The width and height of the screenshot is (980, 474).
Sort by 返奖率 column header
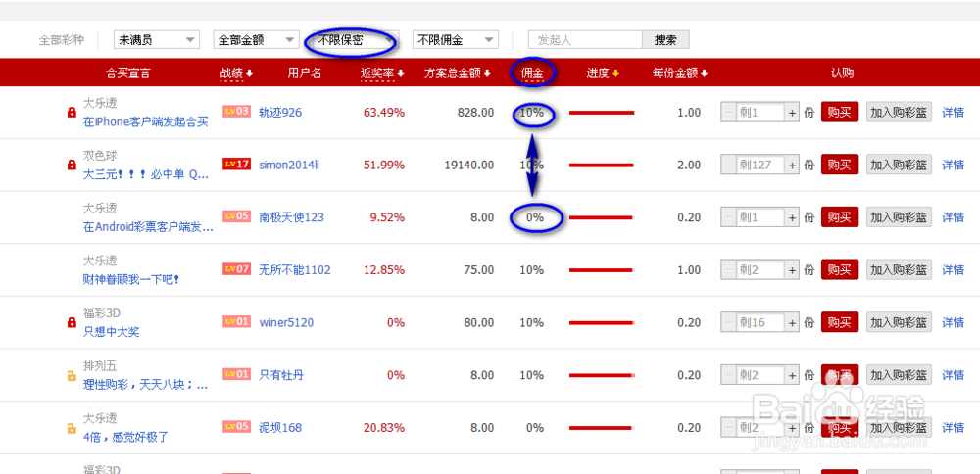pos(382,73)
